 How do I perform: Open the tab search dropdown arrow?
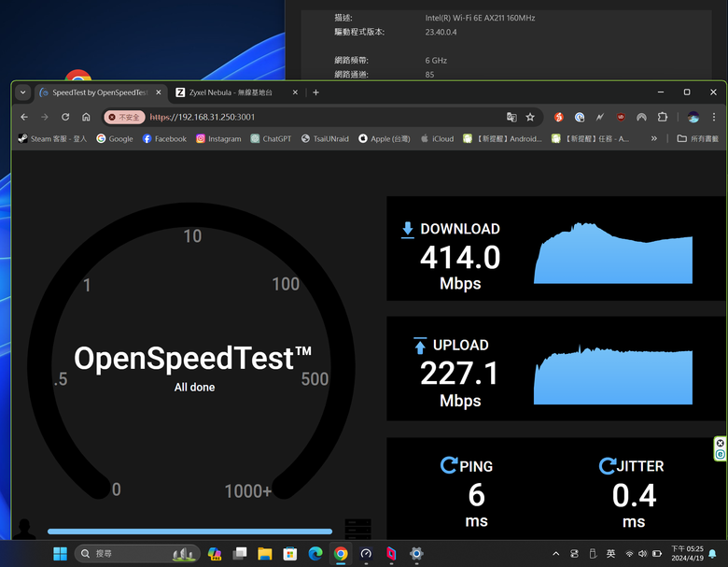[22, 92]
